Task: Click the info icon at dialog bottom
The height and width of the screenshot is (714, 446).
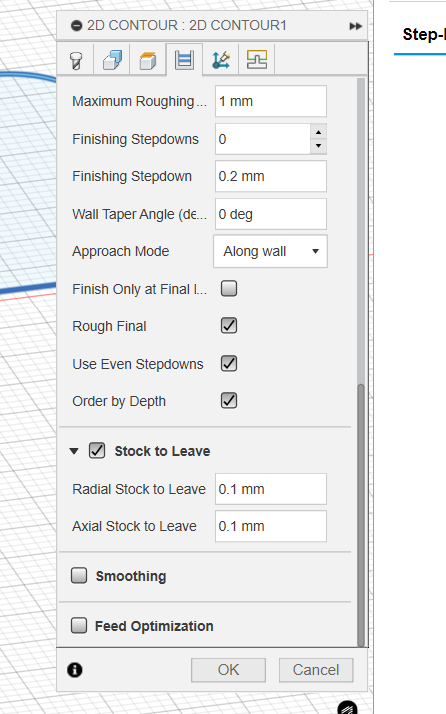Action: (x=75, y=670)
